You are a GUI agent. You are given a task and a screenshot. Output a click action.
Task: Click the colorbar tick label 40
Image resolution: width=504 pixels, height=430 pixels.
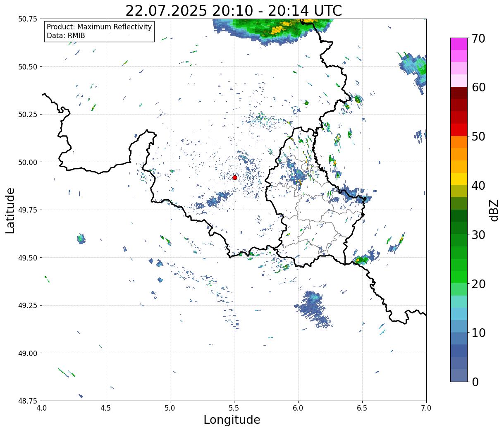(x=478, y=185)
